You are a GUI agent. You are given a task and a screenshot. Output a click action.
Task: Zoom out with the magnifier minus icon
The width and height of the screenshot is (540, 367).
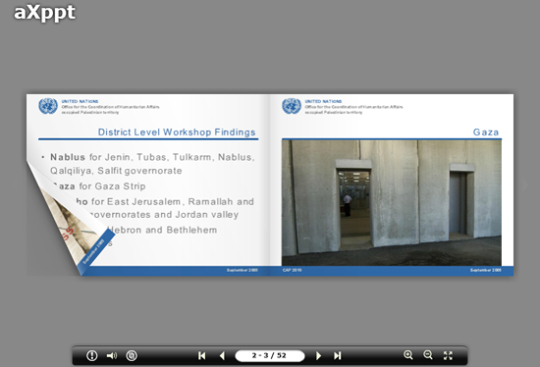coord(428,355)
